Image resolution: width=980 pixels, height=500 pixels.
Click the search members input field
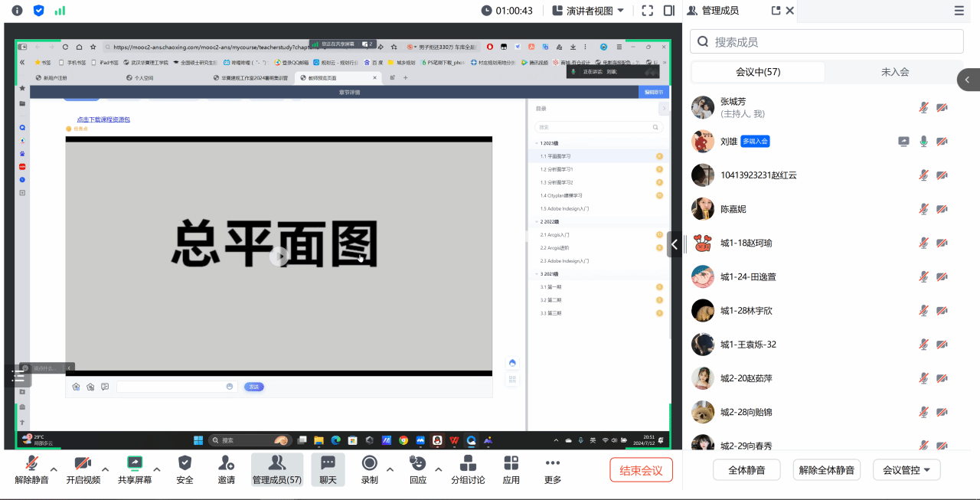(827, 42)
